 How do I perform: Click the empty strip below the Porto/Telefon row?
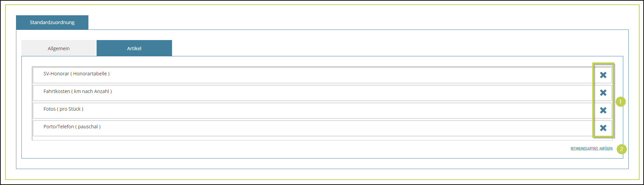(x=306, y=138)
